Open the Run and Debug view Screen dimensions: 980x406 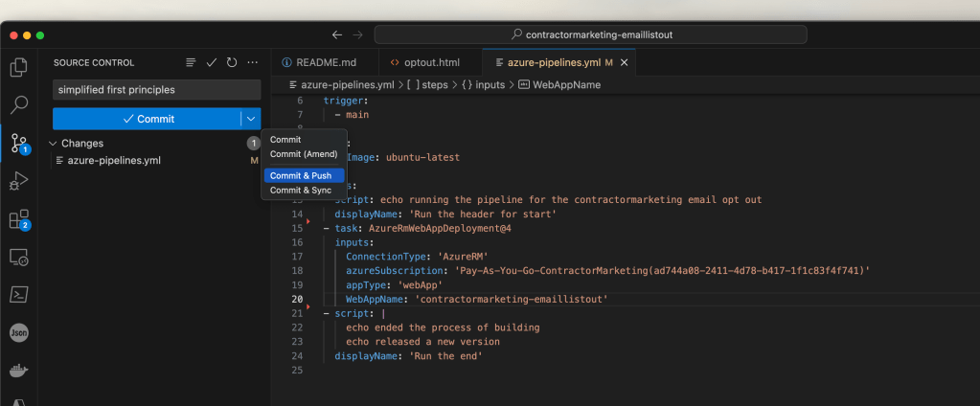coord(19,181)
